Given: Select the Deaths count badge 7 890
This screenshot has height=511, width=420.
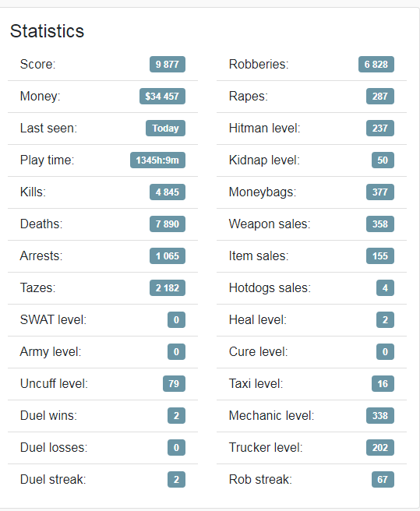Looking at the screenshot, I should (168, 224).
